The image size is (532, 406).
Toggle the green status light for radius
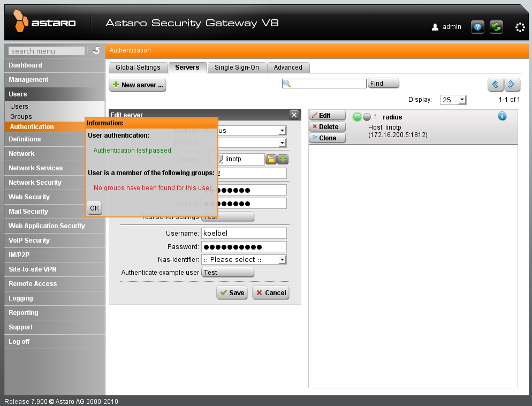click(357, 117)
